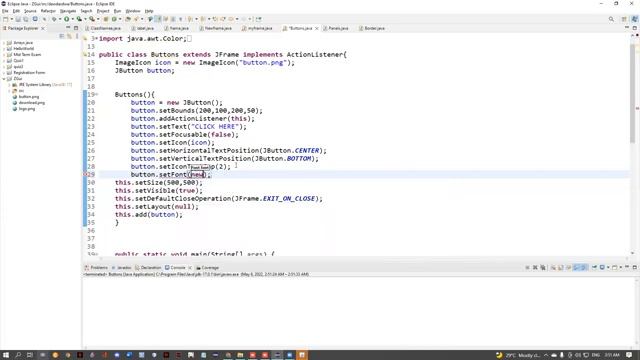
Task: Switch to the Panels.java editor tab
Action: 336,29
